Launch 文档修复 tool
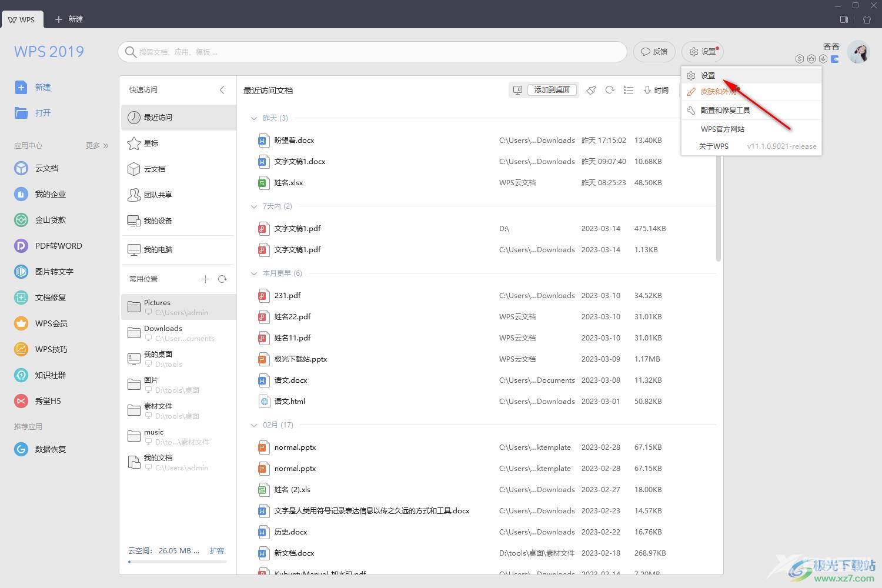The height and width of the screenshot is (588, 882). 40,298
